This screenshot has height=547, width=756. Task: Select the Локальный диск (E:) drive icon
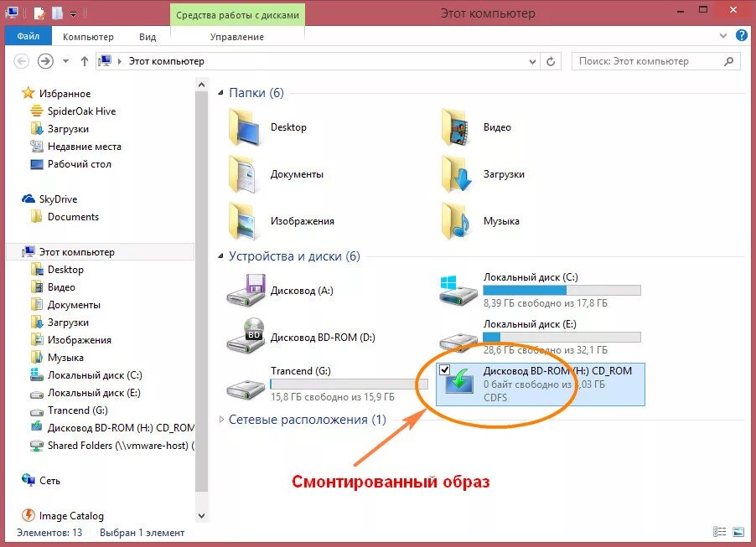pos(458,340)
